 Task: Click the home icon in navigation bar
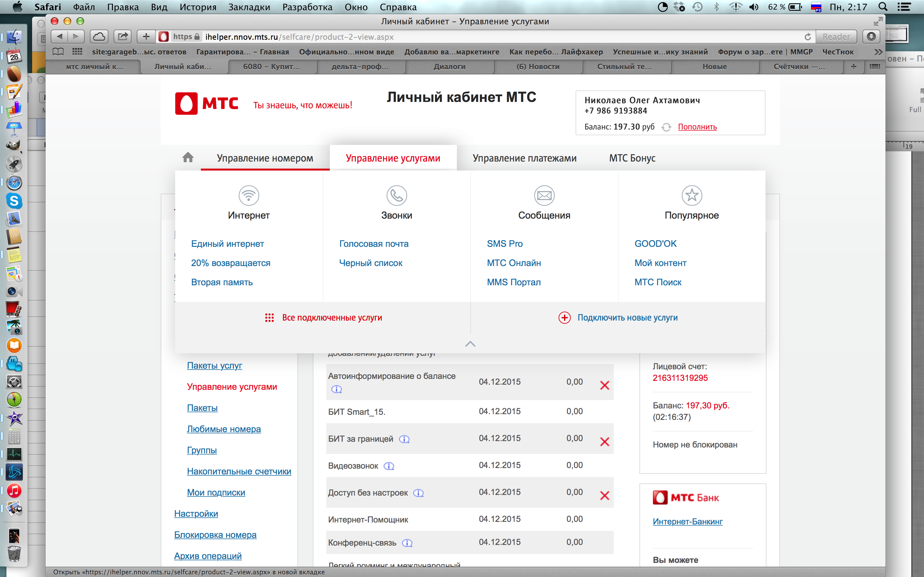188,157
